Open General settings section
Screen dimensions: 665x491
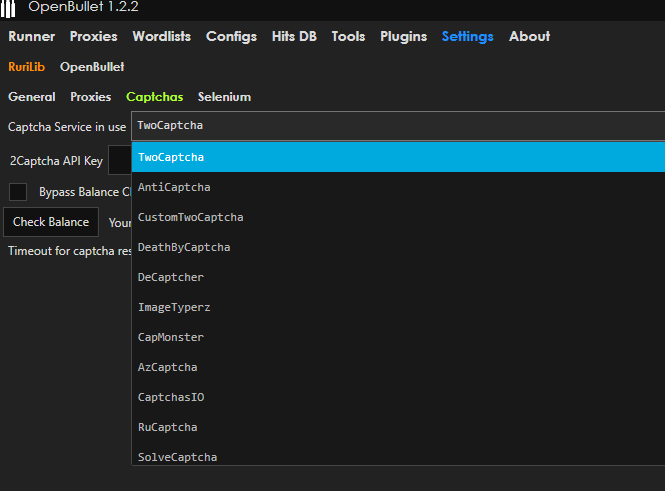[x=32, y=97]
